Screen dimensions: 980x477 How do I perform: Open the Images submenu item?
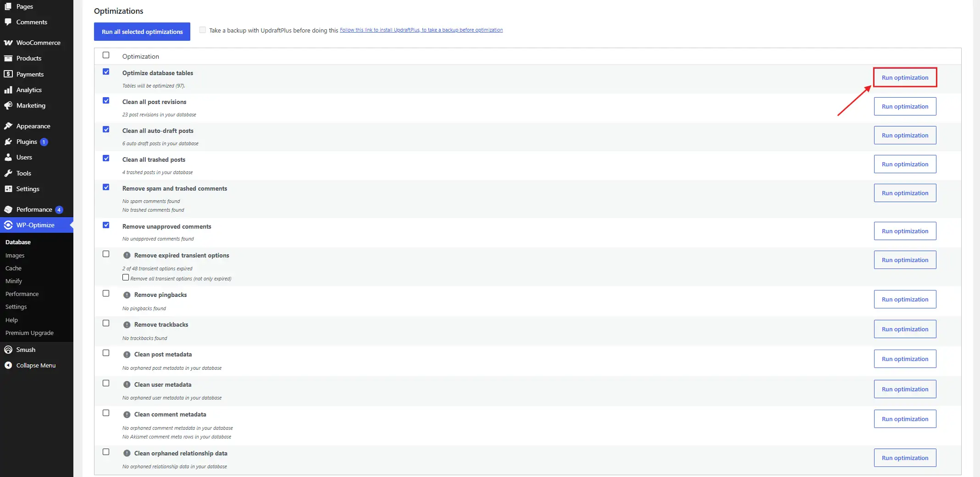15,255
